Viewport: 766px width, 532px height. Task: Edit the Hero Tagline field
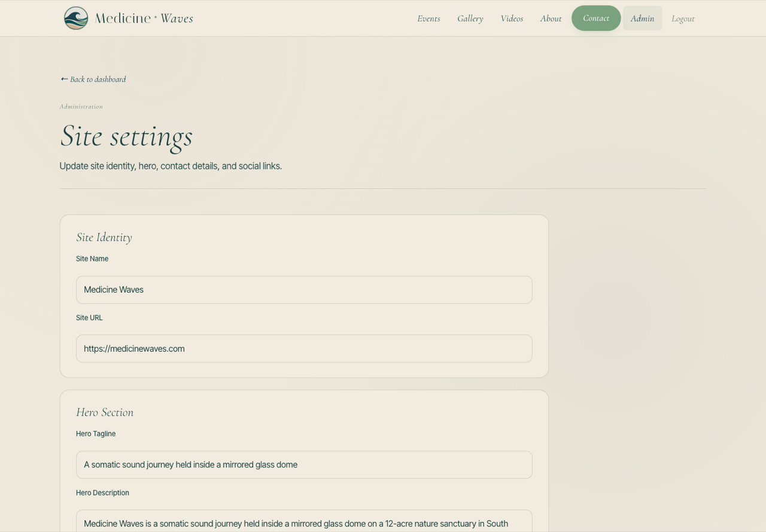(304, 464)
